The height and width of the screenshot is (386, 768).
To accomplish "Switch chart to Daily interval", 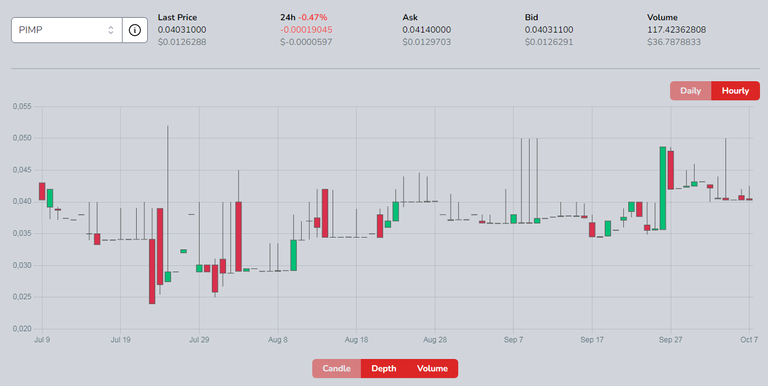I will click(x=691, y=91).
